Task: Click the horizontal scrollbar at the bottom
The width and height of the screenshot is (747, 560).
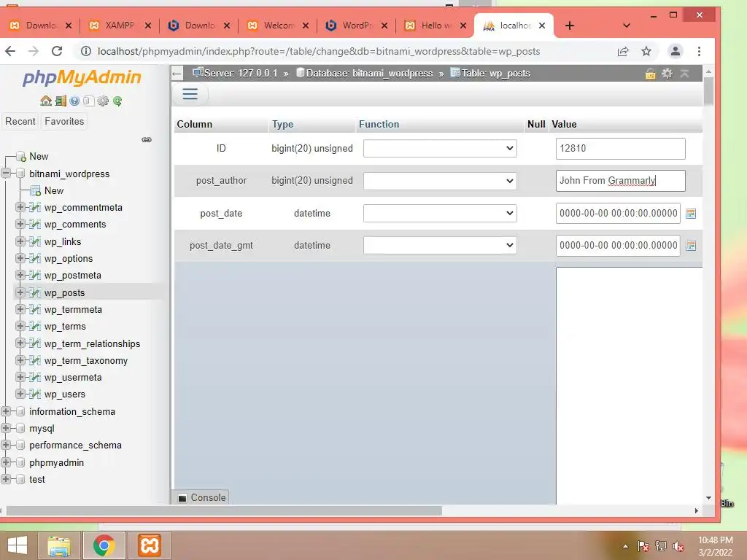Action: 224,510
